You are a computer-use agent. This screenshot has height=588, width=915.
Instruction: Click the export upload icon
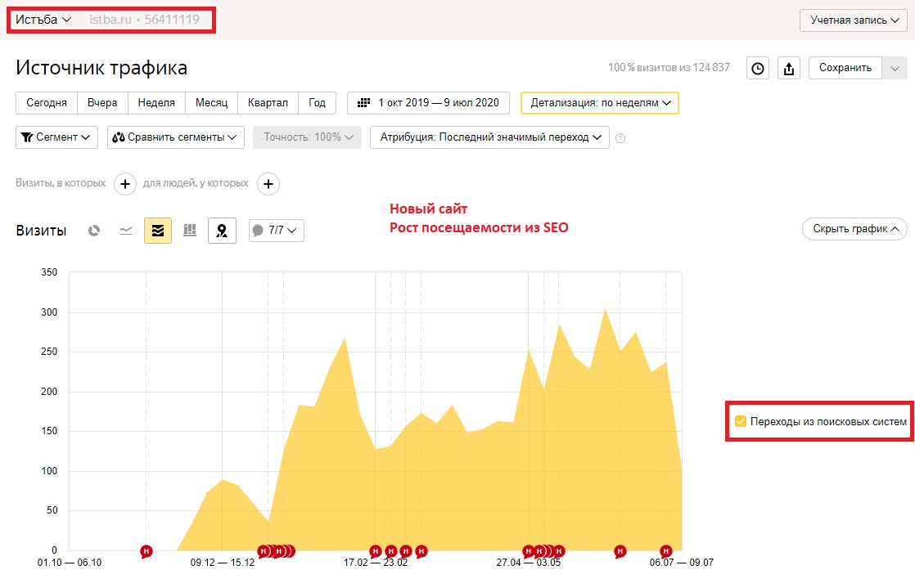pos(788,68)
